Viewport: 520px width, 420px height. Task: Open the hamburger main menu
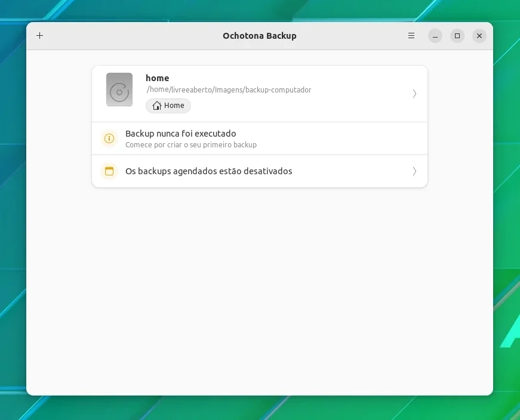click(411, 35)
